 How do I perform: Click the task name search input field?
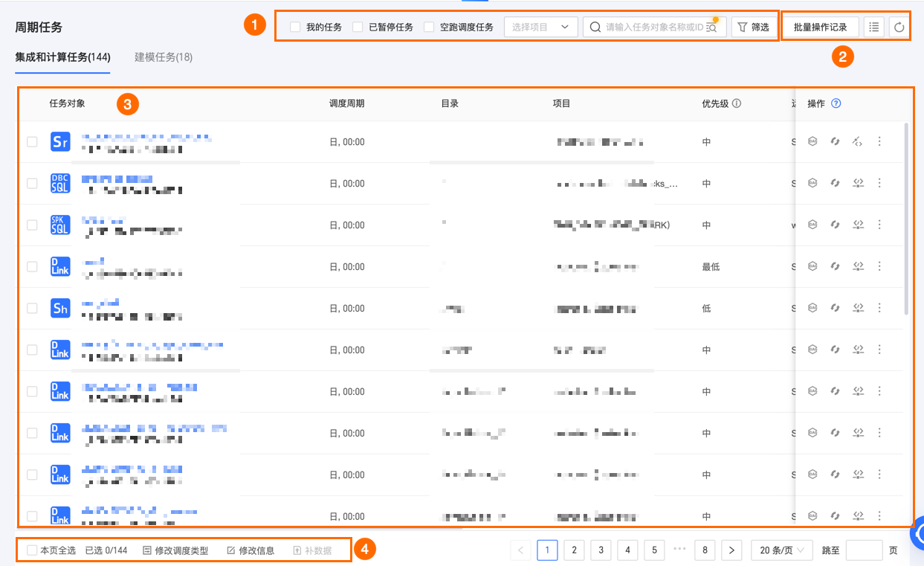(x=654, y=28)
